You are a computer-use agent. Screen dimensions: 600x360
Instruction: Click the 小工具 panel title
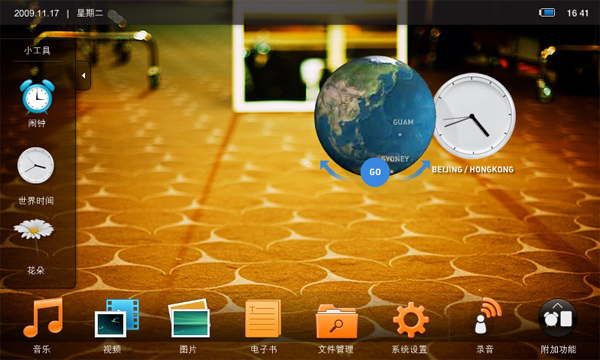click(x=37, y=50)
